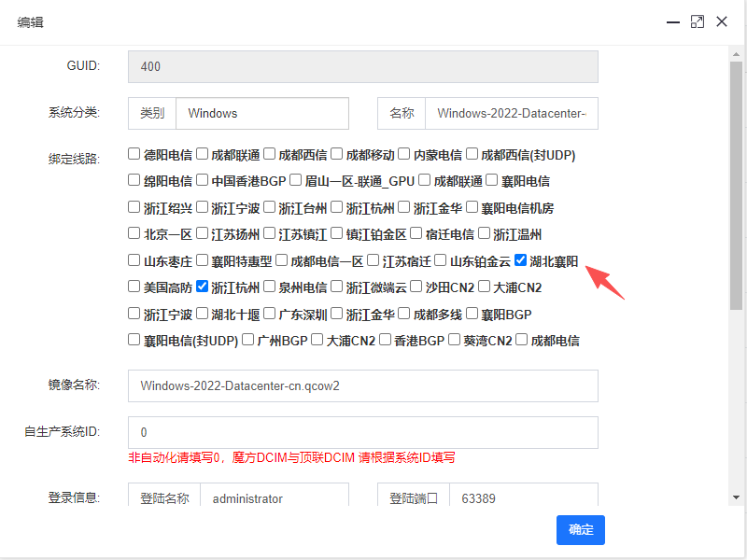Click the restore window icon
Image resolution: width=747 pixels, height=560 pixels.
(x=698, y=21)
